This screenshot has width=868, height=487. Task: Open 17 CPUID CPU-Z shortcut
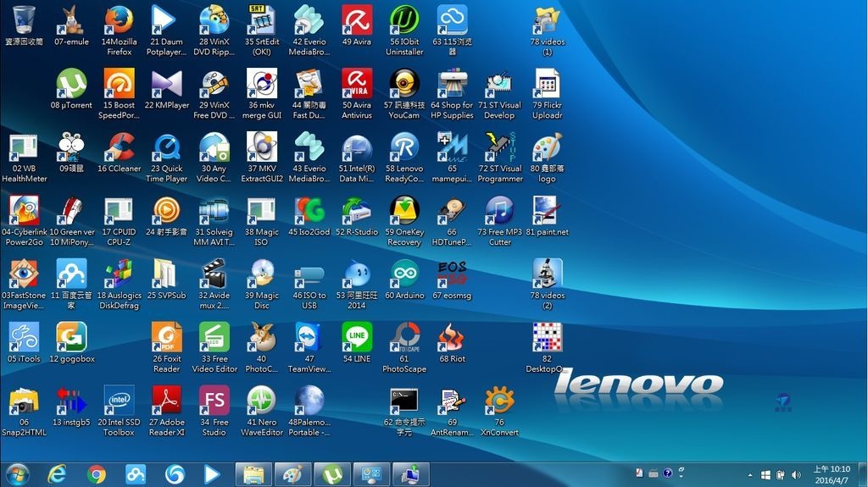119,211
